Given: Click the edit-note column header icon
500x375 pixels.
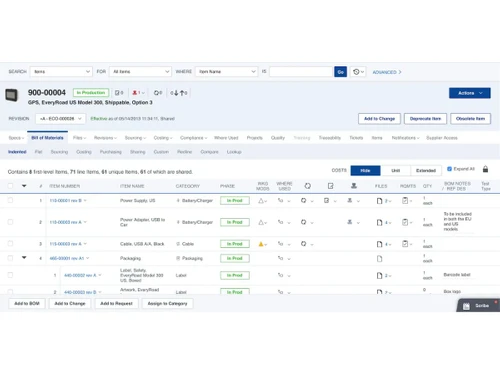Looking at the screenshot, I should click(330, 186).
